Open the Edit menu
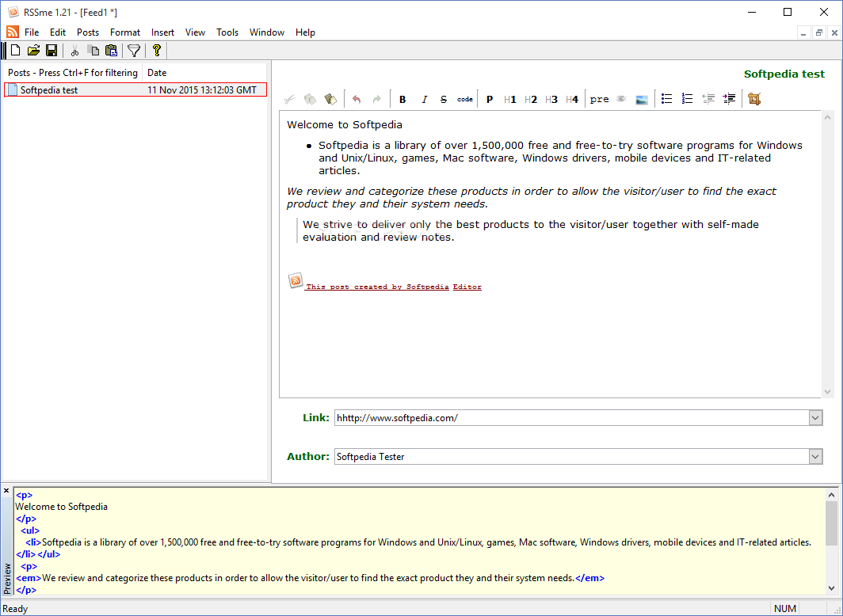The image size is (843, 616). click(58, 32)
